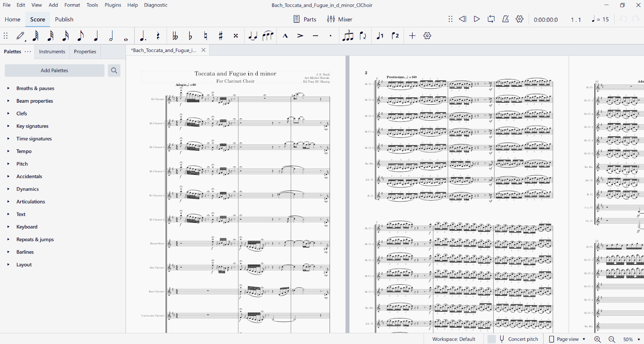The image size is (644, 344).
Task: Click the playback time display
Action: click(x=546, y=19)
